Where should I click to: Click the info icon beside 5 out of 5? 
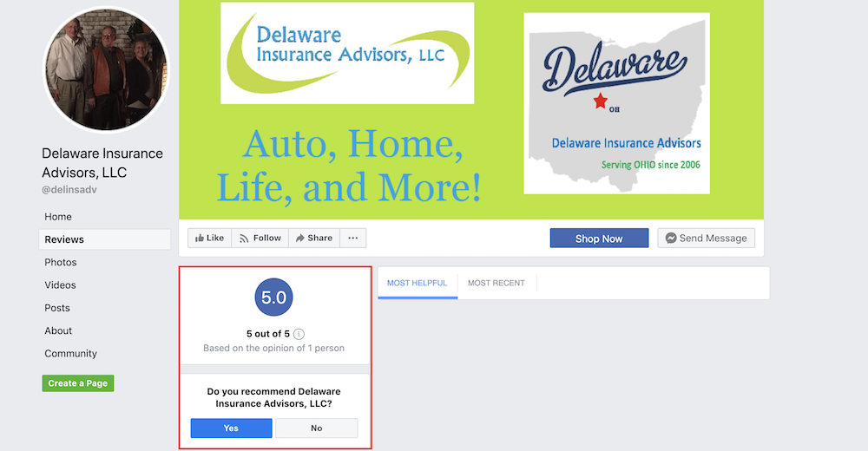point(299,334)
